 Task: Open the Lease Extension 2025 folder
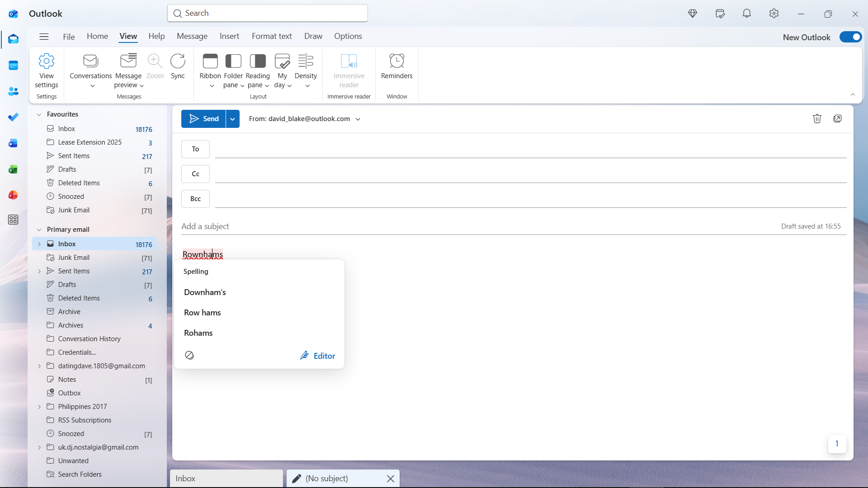pyautogui.click(x=95, y=142)
